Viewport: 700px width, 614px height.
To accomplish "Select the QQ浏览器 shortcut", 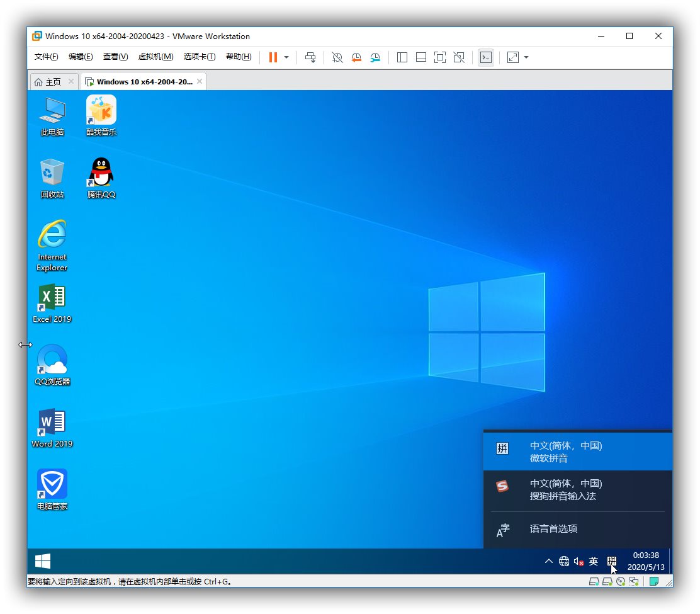I will point(52,365).
